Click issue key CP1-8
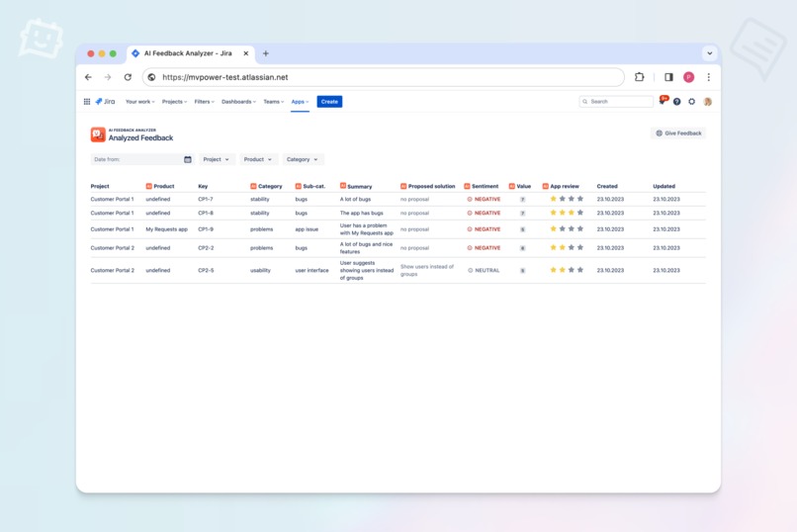 click(206, 213)
